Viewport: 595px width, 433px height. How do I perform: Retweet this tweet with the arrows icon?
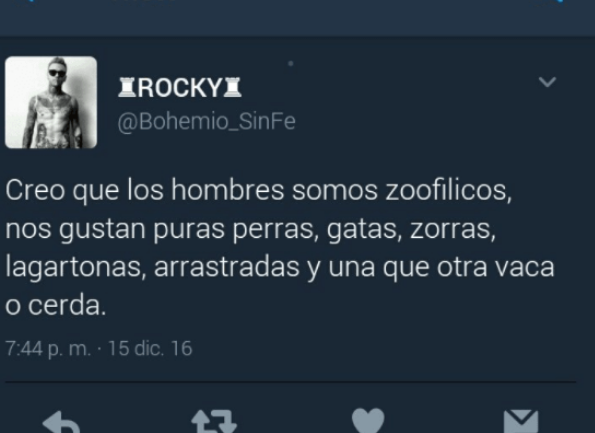point(214,422)
